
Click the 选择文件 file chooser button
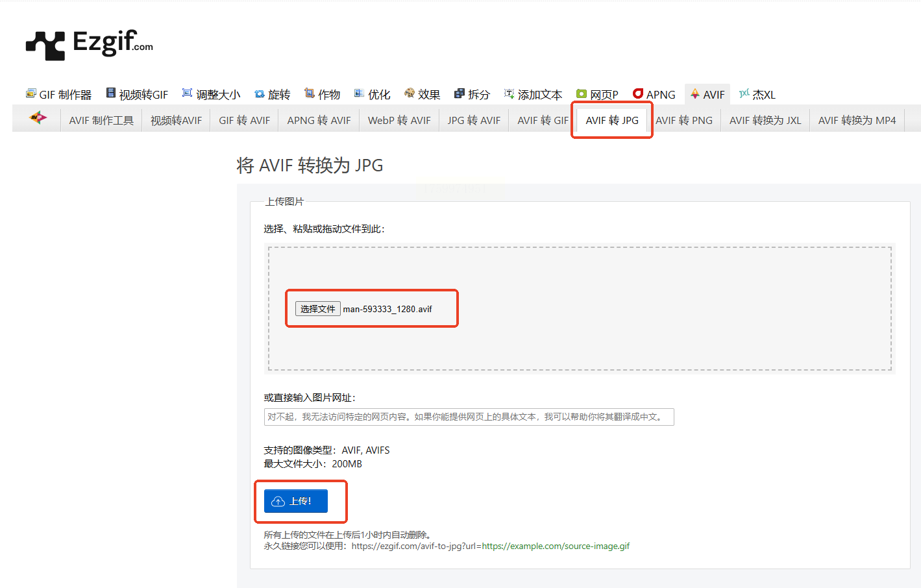point(318,309)
